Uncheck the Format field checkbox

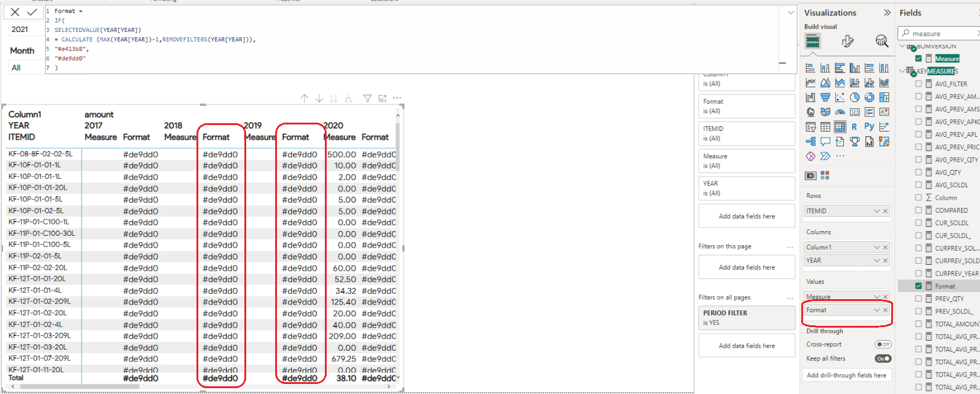(x=918, y=286)
